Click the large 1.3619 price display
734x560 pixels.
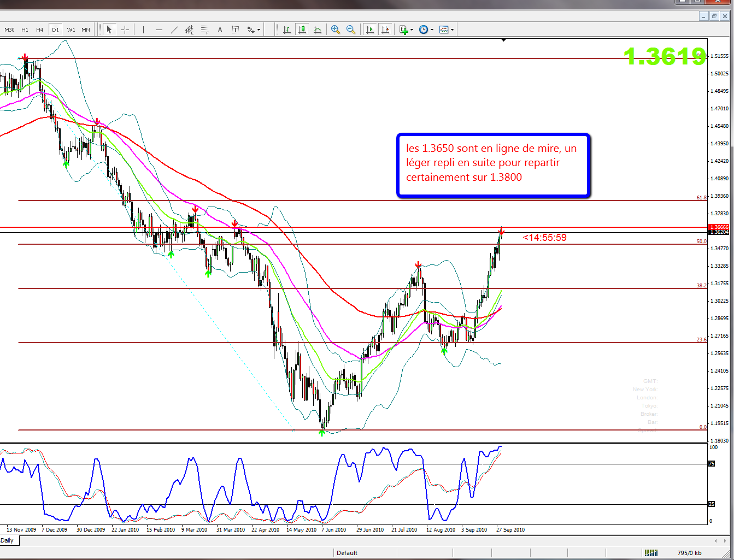coord(665,56)
